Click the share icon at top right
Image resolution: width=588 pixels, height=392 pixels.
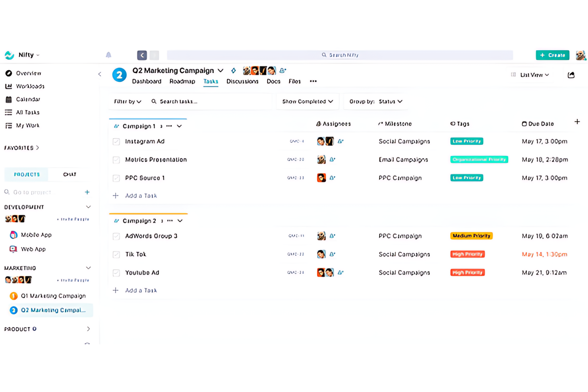pos(571,75)
